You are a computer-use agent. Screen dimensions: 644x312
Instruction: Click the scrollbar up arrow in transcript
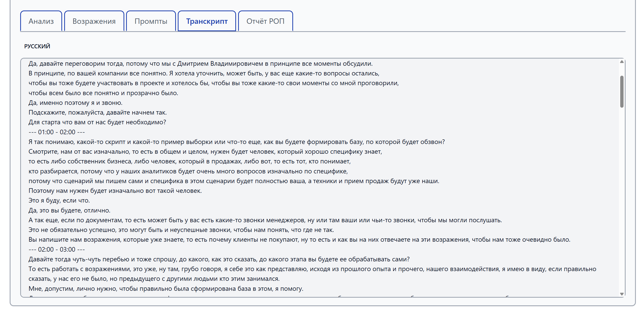pyautogui.click(x=622, y=62)
